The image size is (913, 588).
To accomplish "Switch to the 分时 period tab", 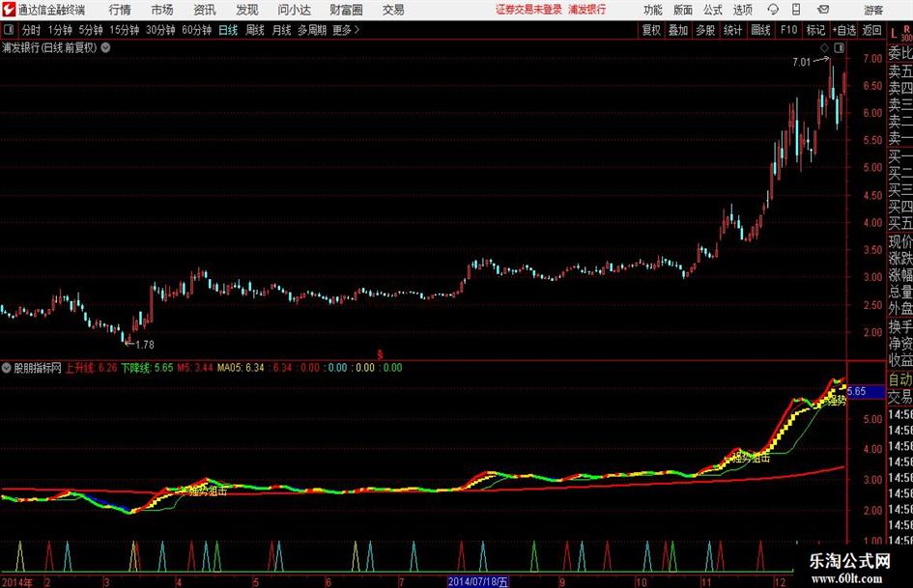I will coord(31,30).
